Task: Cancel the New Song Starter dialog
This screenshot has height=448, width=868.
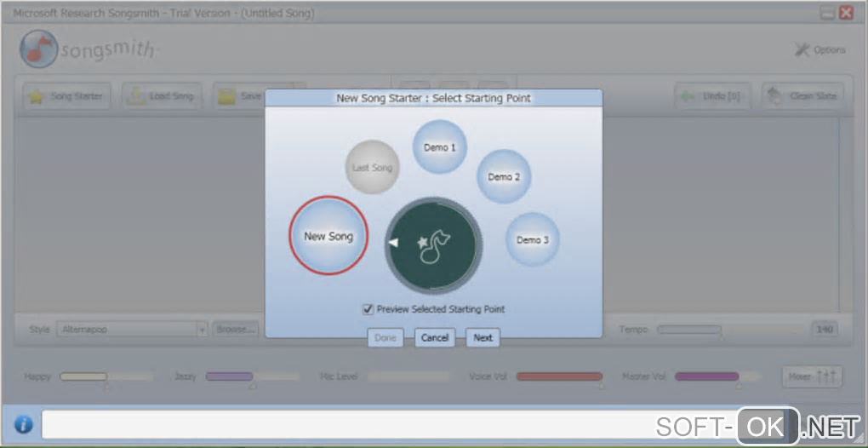Action: [x=435, y=338]
